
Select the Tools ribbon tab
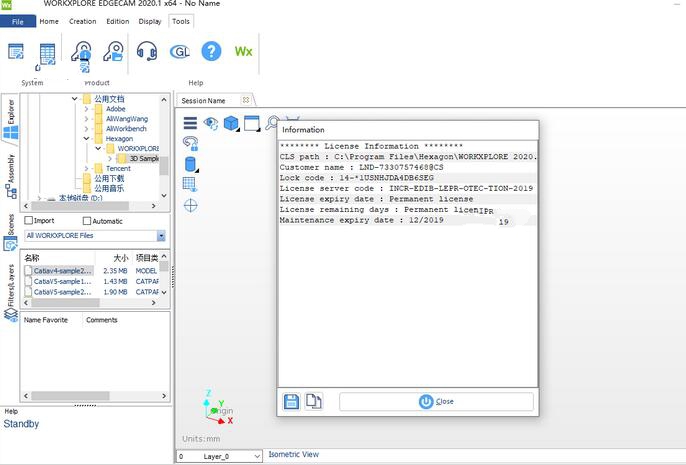(x=181, y=21)
